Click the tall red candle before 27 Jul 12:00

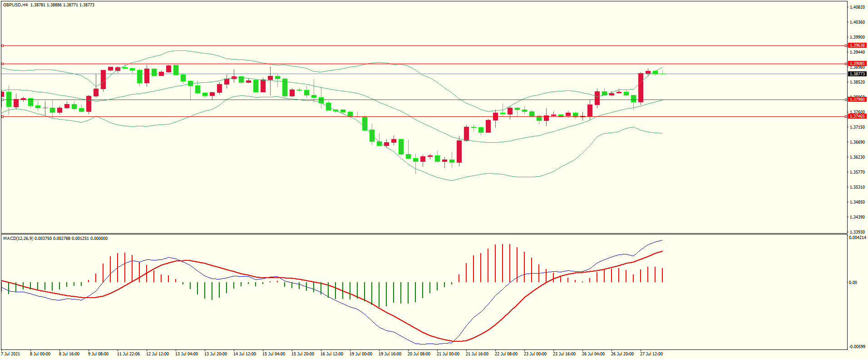[x=641, y=88]
